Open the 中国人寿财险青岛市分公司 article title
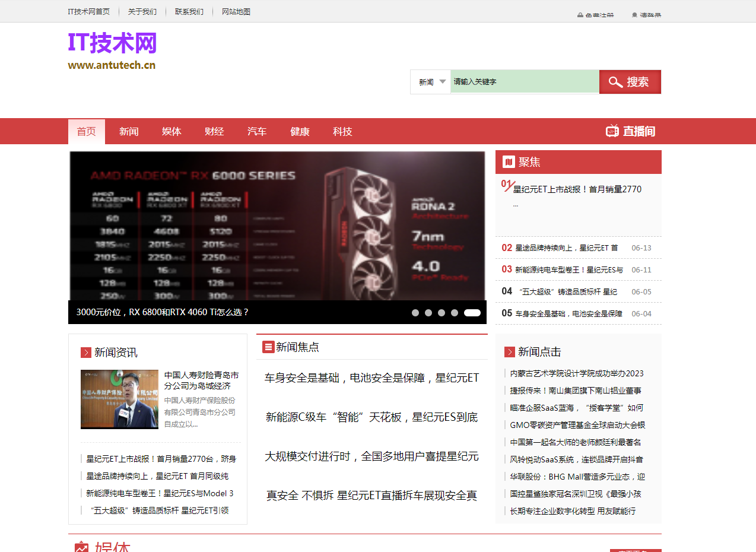Screen dimensions: 756x552 coord(202,380)
